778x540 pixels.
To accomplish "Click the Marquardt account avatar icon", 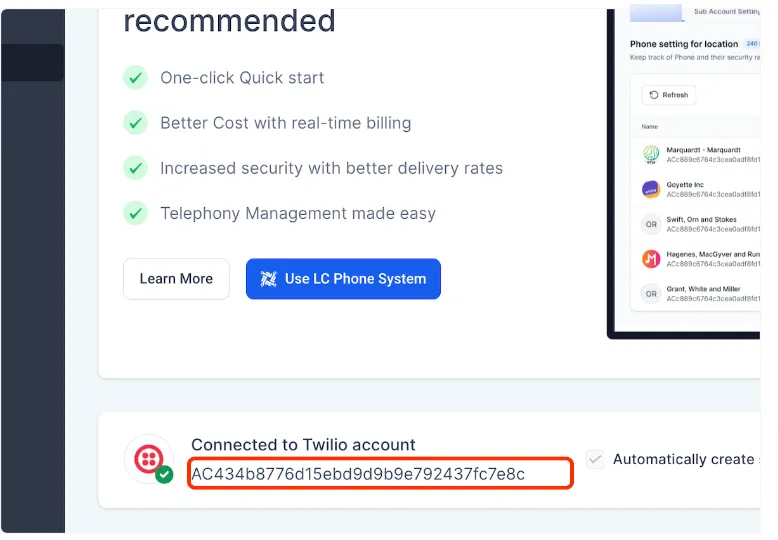I will [x=651, y=155].
